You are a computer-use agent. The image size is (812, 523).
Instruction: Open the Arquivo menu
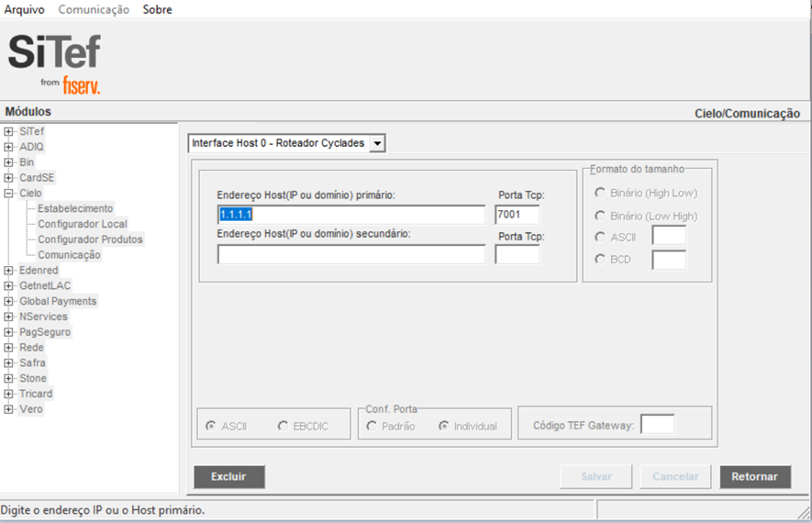click(25, 9)
